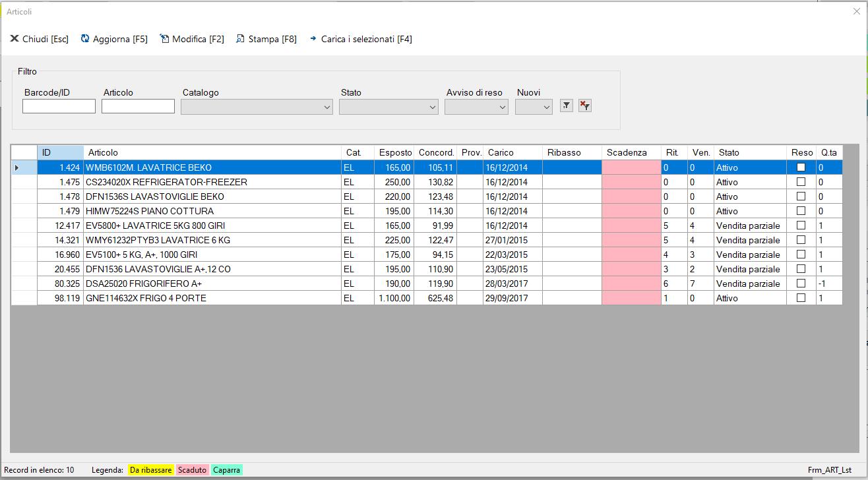This screenshot has height=480, width=868.
Task: Select row GNE114632X FRIGO 4 PORTE
Action: [427, 298]
